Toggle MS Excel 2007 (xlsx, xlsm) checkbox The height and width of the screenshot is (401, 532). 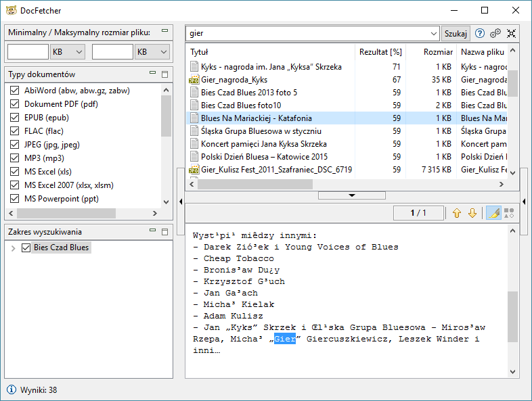[15, 185]
